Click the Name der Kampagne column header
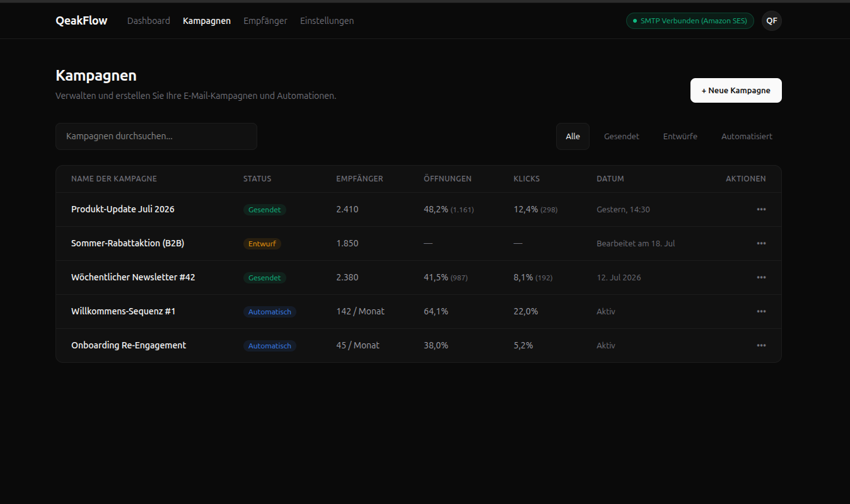850x504 pixels. tap(114, 179)
